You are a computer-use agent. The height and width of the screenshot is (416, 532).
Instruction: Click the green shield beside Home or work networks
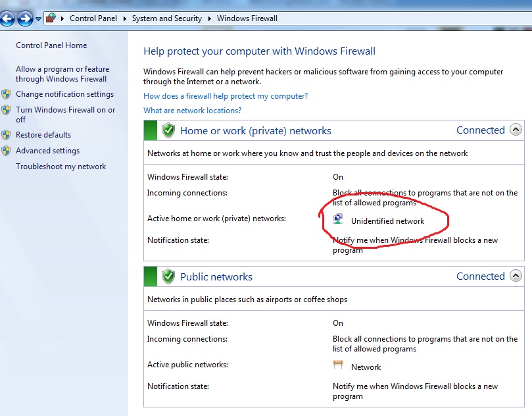click(x=168, y=130)
